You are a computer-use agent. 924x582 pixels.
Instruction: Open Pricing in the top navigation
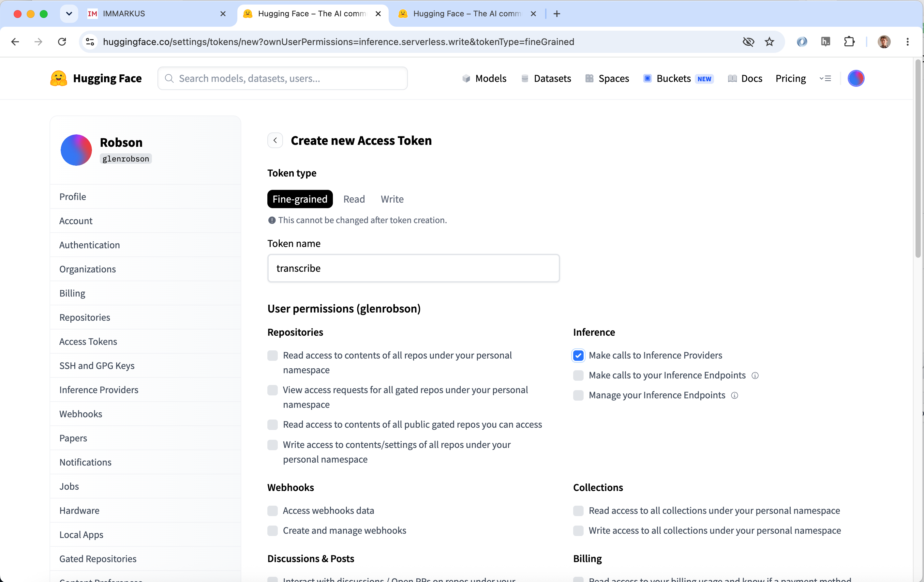pyautogui.click(x=790, y=78)
